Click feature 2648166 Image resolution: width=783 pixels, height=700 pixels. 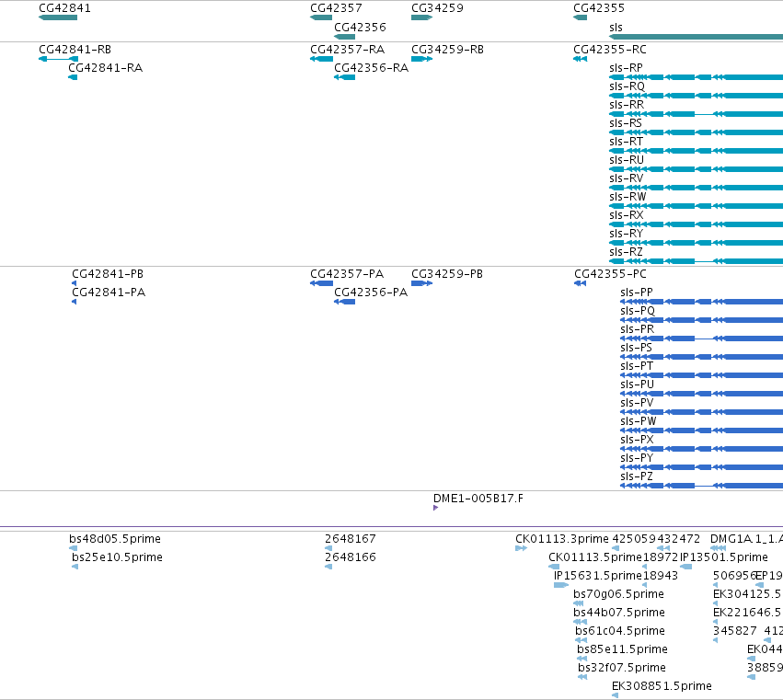tap(328, 568)
